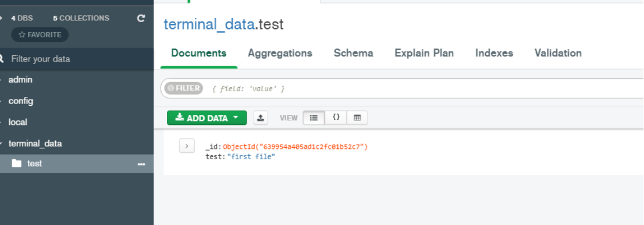
Task: Collapse the terminal_data database tree
Action: (x=1, y=144)
